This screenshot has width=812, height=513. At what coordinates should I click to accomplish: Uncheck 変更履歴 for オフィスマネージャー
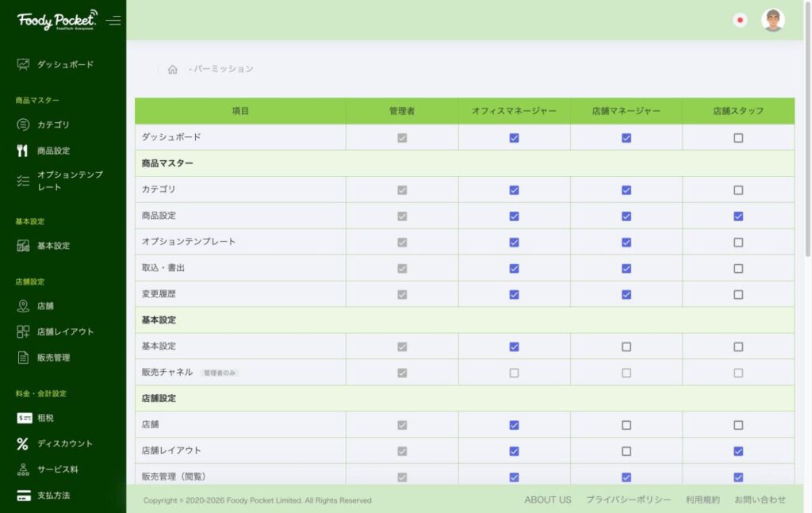pos(514,294)
